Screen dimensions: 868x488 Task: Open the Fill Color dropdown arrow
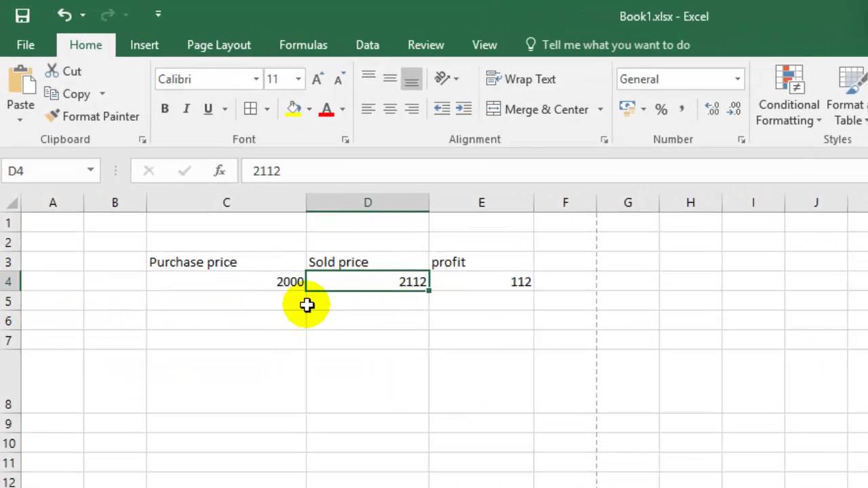coord(309,109)
